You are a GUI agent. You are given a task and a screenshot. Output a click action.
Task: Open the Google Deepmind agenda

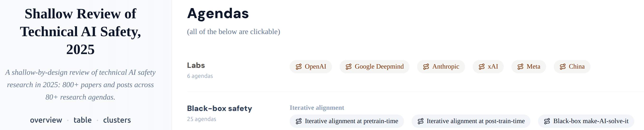[x=379, y=67]
